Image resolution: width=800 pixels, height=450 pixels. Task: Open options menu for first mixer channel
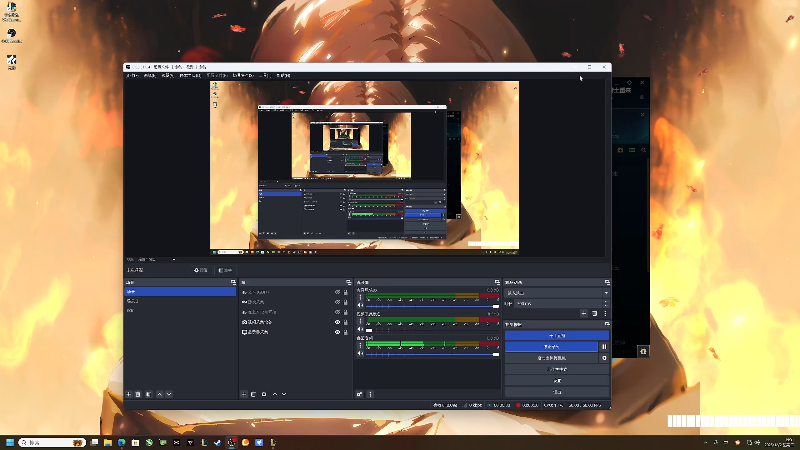point(360,297)
